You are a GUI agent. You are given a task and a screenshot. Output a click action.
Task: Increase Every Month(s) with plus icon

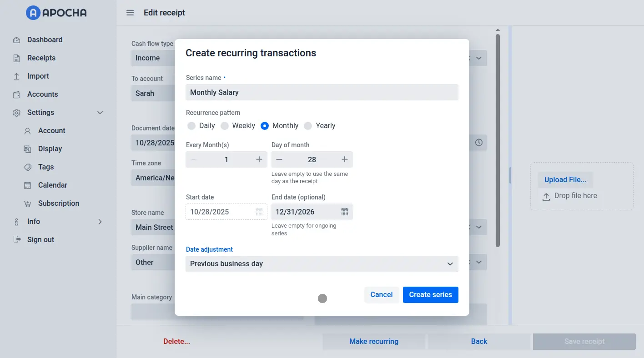pos(259,159)
